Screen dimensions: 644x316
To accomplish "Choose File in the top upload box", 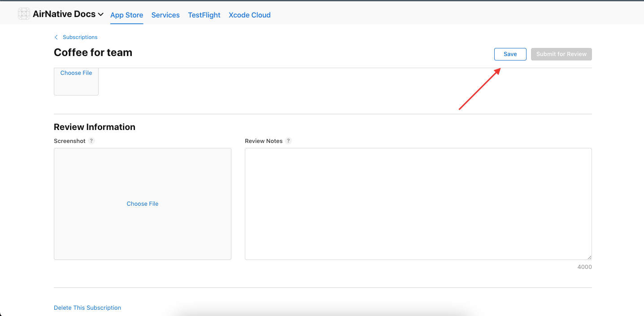I will 76,73.
